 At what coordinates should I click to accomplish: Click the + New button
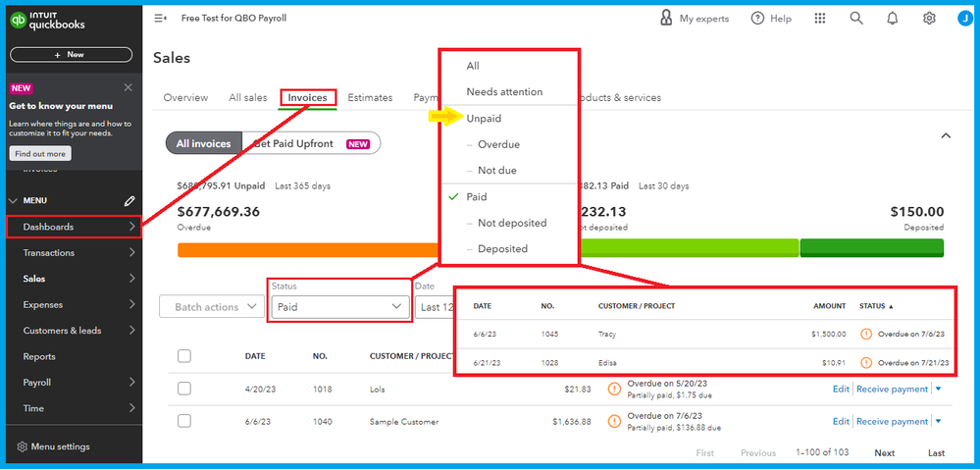pos(71,54)
